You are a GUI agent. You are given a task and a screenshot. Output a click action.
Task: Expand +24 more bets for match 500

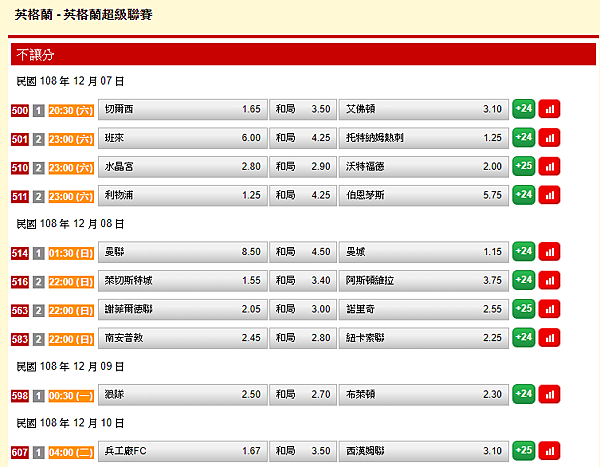523,109
